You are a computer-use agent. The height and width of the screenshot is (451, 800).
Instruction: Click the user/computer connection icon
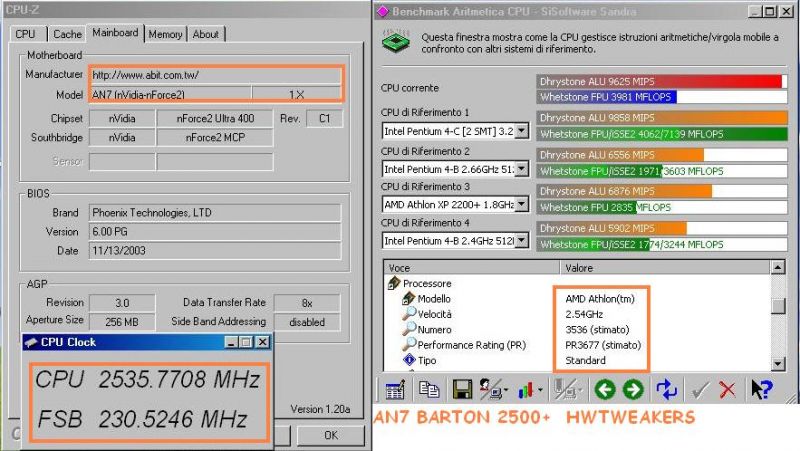point(489,390)
